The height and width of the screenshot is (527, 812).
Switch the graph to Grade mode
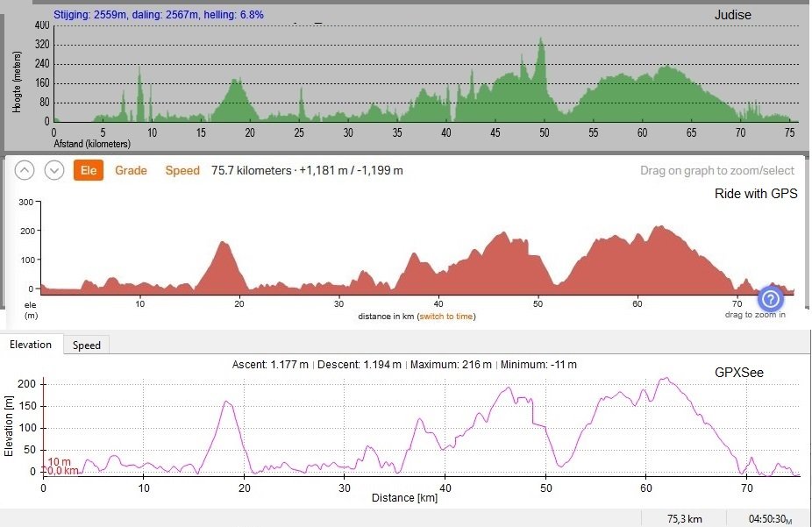(x=131, y=171)
